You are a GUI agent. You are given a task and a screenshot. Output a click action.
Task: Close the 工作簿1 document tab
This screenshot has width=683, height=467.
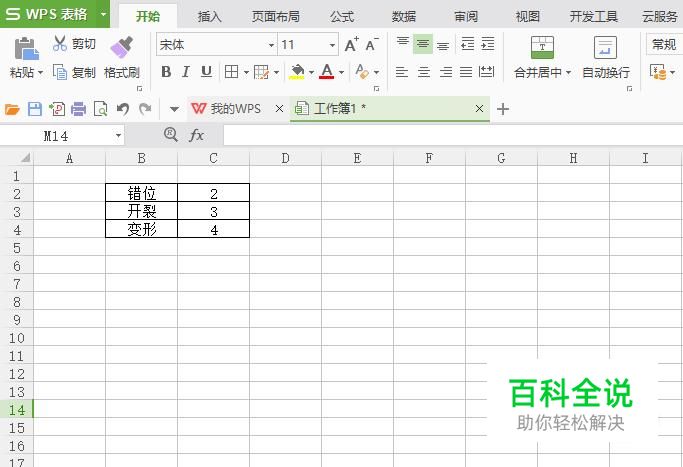coord(479,108)
